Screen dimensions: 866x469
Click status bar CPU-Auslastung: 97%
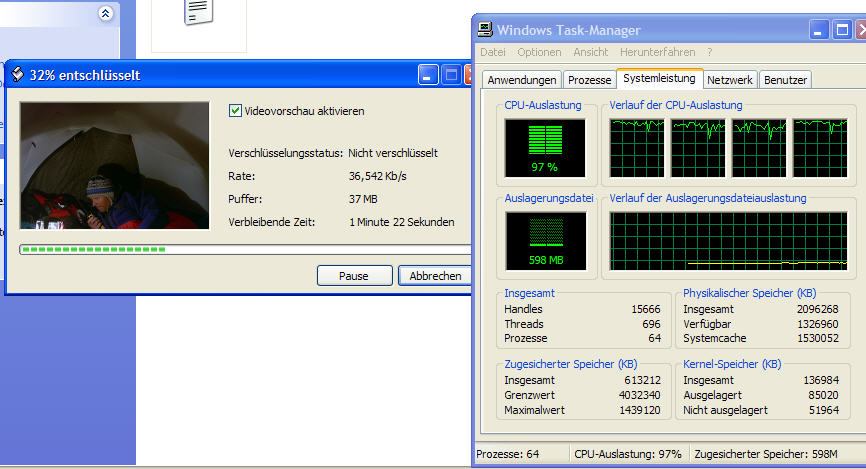click(627, 454)
